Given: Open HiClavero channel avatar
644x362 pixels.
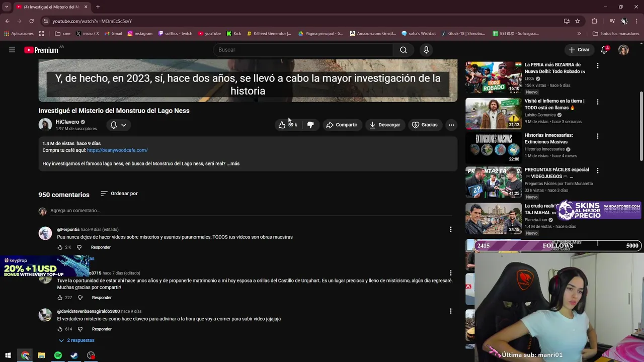Looking at the screenshot, I should click(x=45, y=125).
